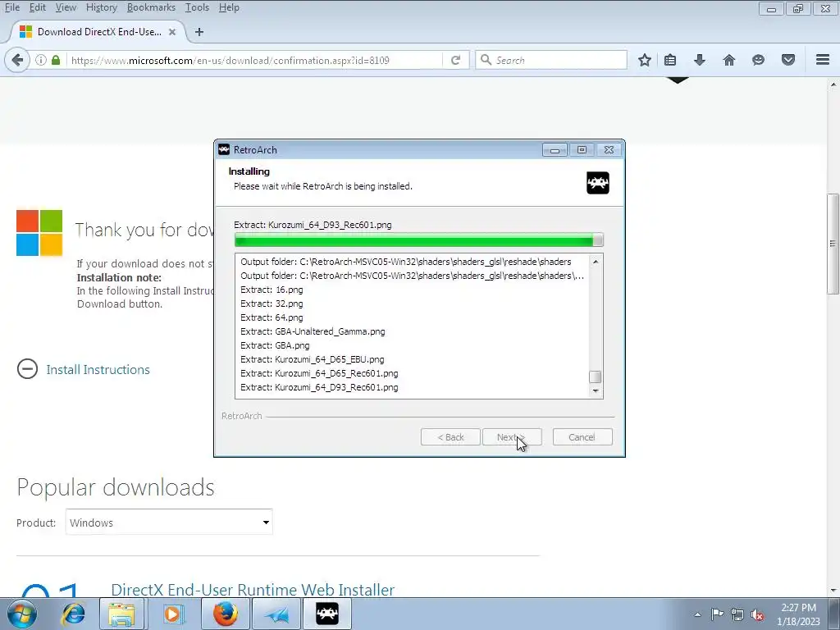Select log line Extract: GBA-Unaltered_Gamma.png
The width and height of the screenshot is (840, 630).
coord(313,331)
